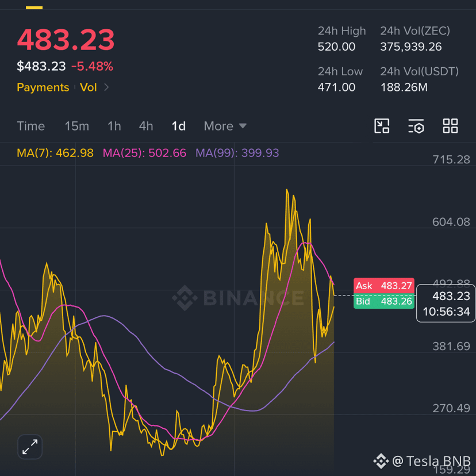
Task: Click the large 483.23 price
Action: click(x=66, y=40)
